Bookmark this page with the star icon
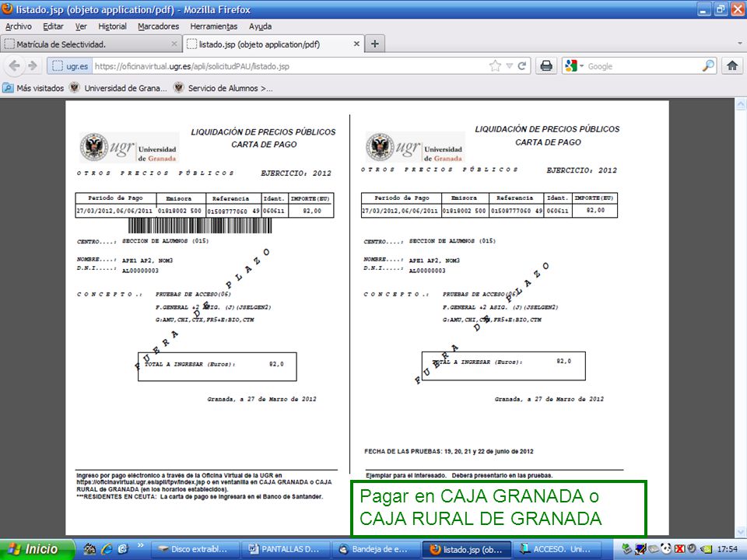The image size is (747, 560). [495, 65]
